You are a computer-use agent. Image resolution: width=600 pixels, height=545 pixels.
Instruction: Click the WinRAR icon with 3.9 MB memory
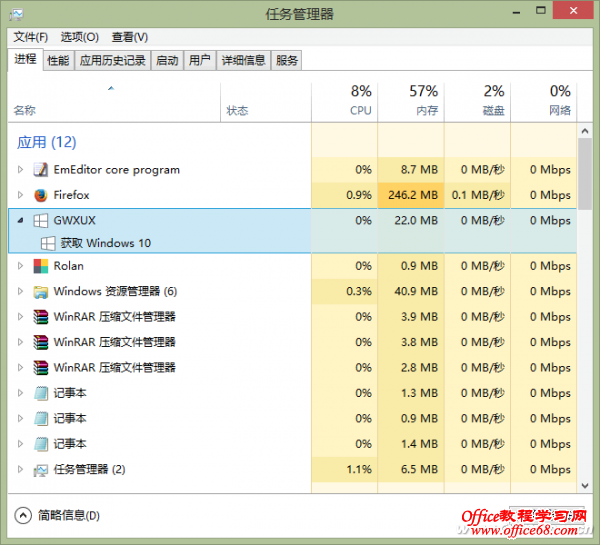pyautogui.click(x=41, y=317)
